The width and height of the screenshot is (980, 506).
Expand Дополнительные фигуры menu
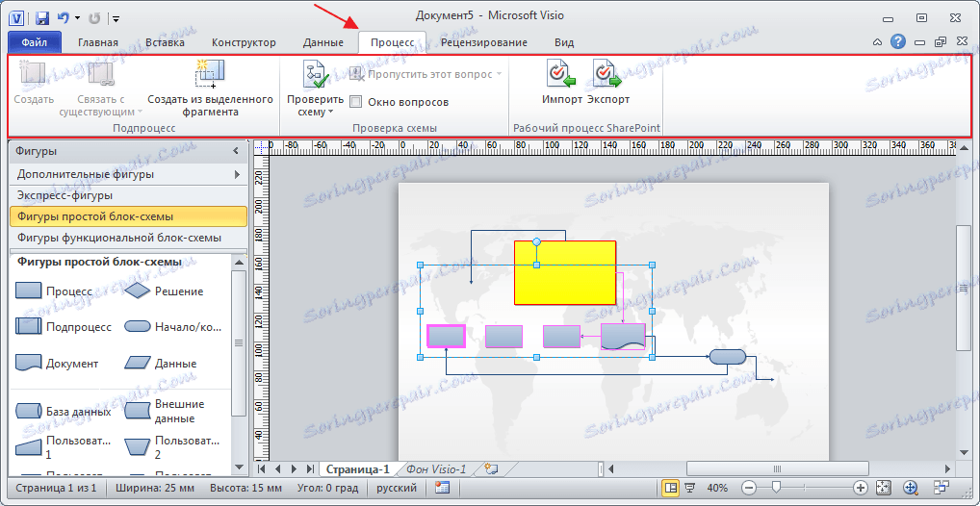click(x=128, y=174)
